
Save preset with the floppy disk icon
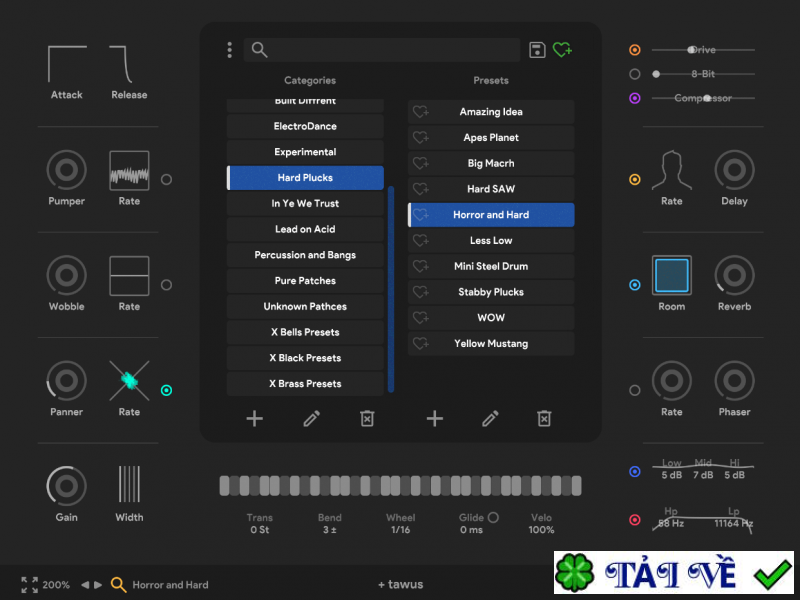[x=537, y=50]
